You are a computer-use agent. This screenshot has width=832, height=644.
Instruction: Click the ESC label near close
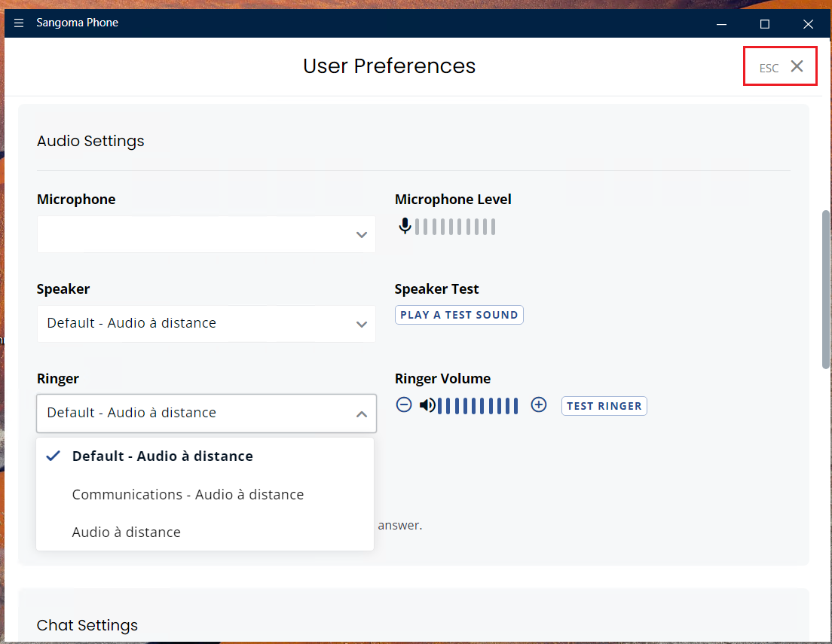point(769,68)
